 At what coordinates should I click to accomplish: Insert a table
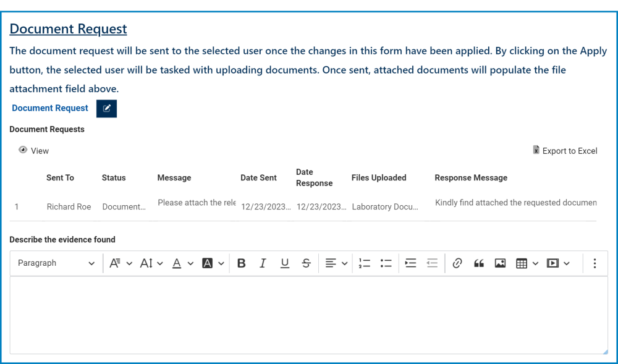click(522, 263)
